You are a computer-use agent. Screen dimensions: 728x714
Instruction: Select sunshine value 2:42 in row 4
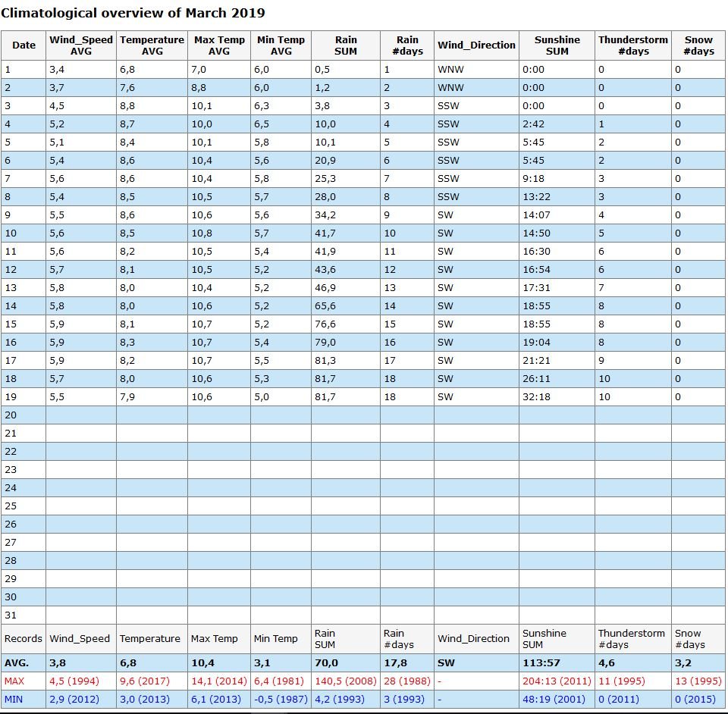[533, 124]
